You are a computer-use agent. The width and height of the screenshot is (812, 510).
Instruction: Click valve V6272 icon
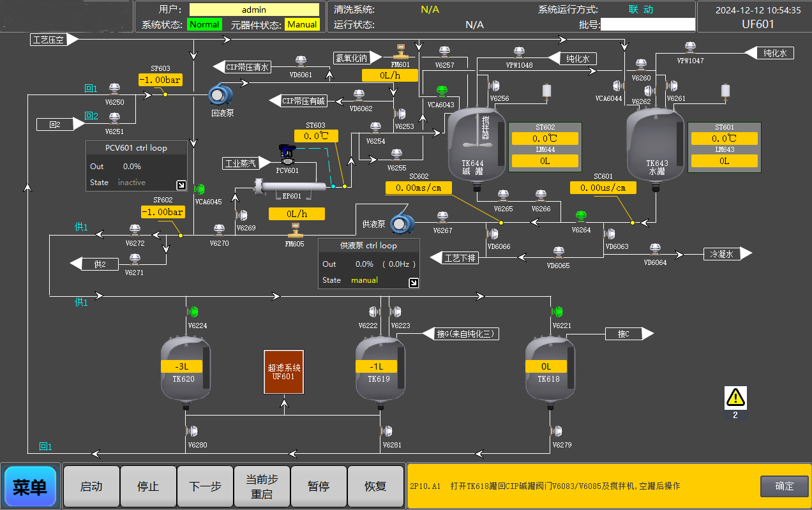point(135,230)
